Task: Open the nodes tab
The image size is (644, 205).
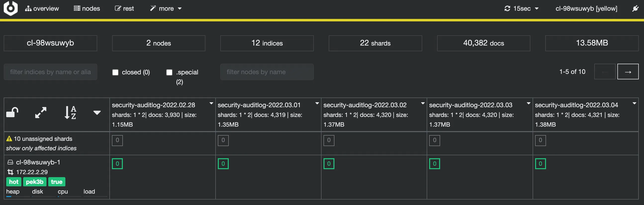Action: pos(87,8)
